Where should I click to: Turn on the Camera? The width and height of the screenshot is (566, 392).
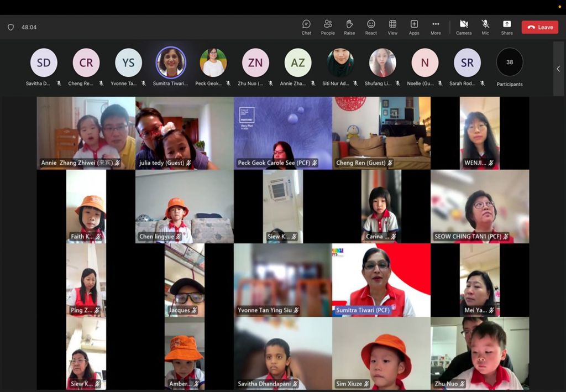click(464, 28)
